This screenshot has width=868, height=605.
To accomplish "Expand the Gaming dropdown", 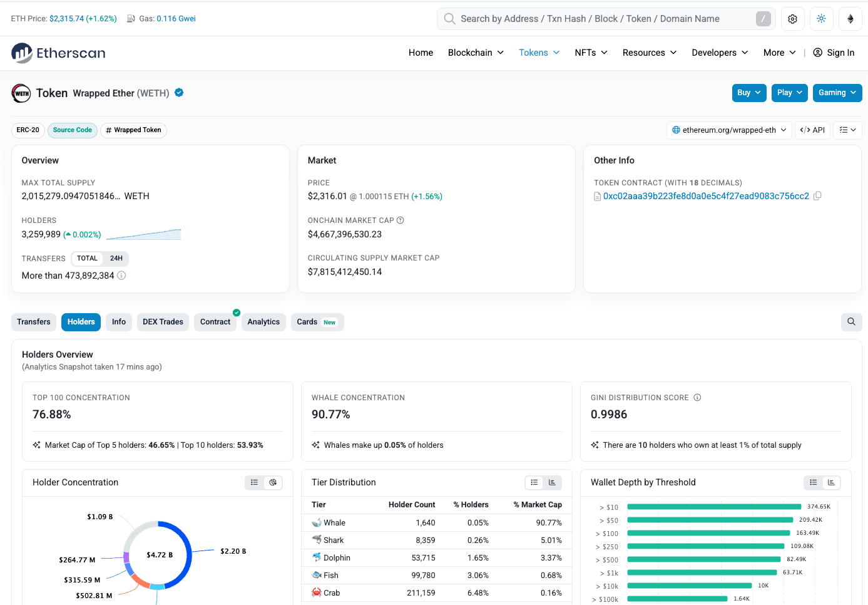I will (837, 93).
